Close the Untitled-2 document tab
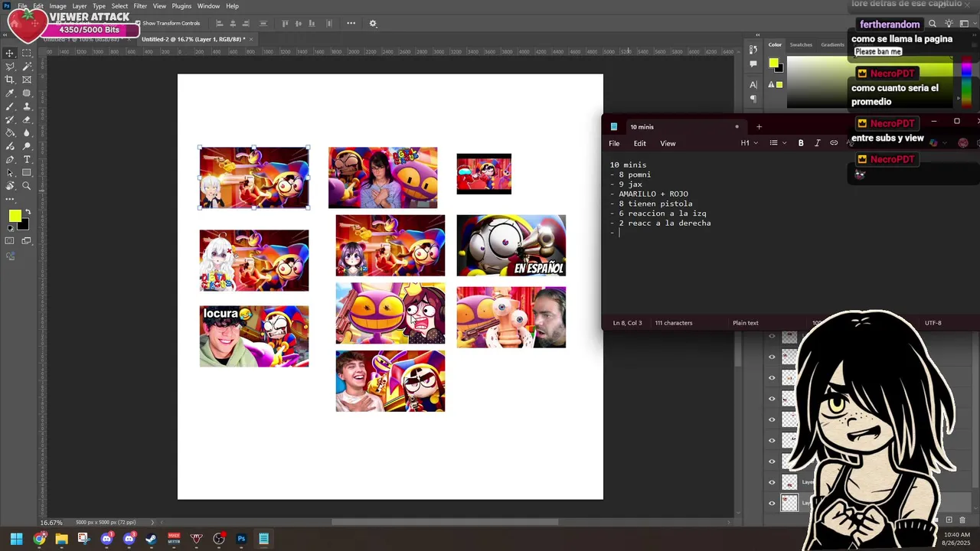Viewport: 980px width, 551px height. coord(251,39)
